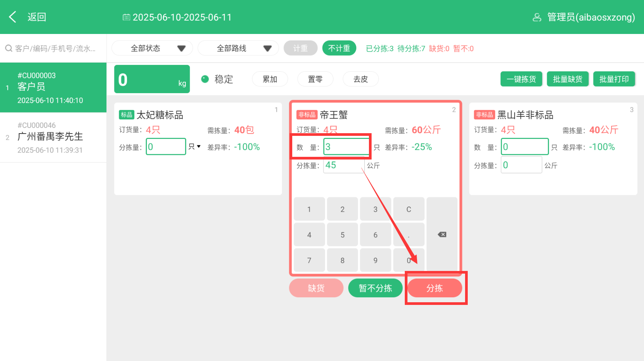Toggle the 累加 accumulate option
The height and width of the screenshot is (361, 644).
(x=270, y=79)
